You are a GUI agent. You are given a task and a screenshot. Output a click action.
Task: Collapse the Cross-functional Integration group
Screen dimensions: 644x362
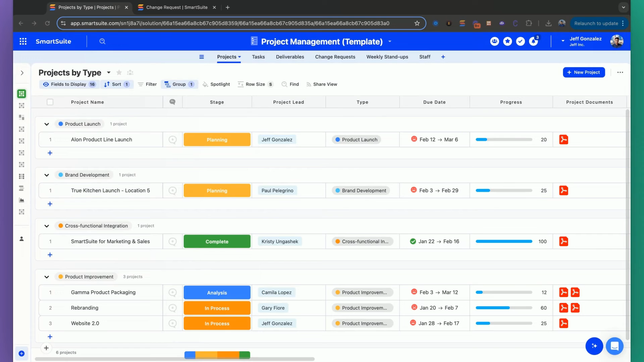pos(47,226)
